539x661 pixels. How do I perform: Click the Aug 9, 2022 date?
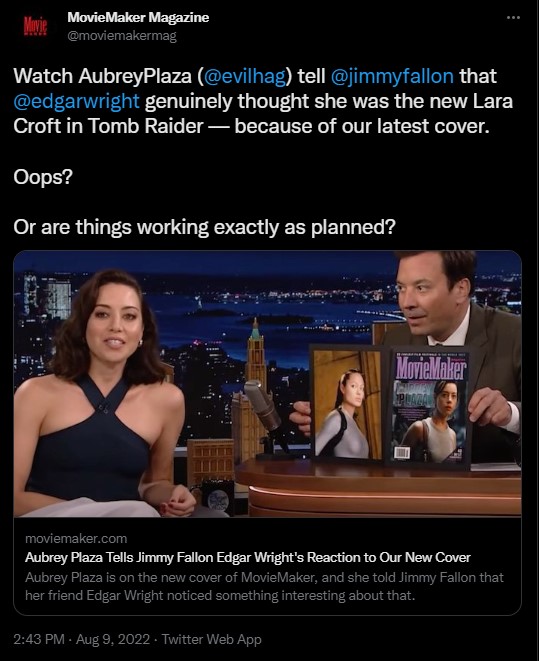(x=113, y=639)
